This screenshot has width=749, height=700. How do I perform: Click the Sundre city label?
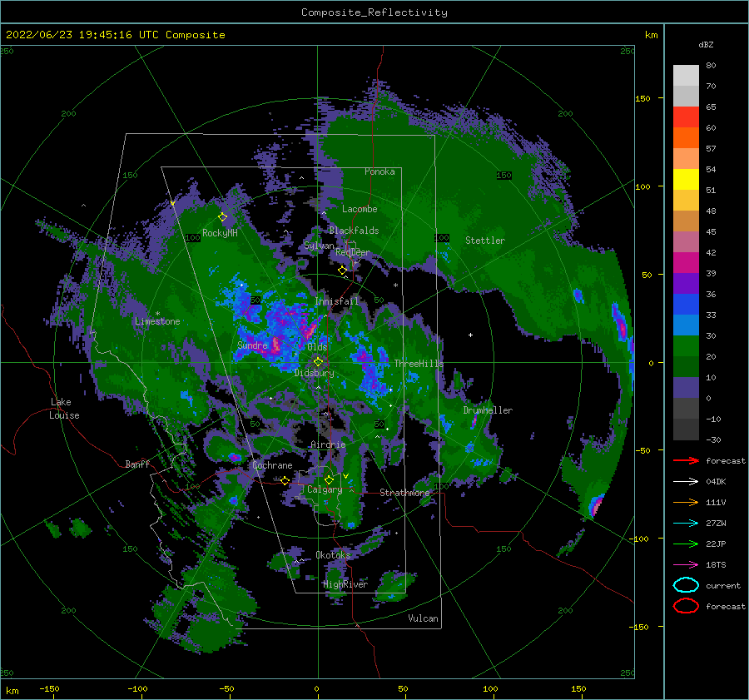click(252, 345)
